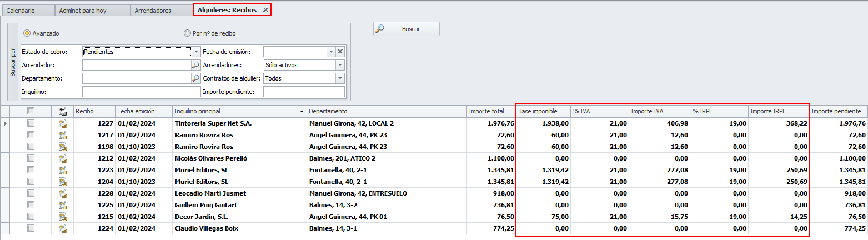Sort by the Base imponible column header

[543, 111]
